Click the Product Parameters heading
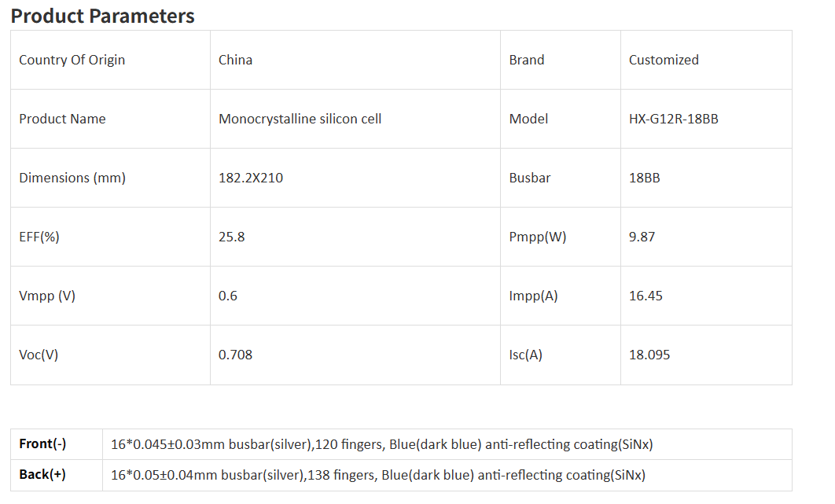 click(102, 16)
